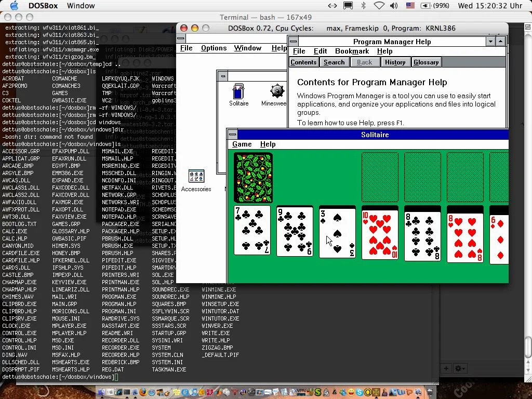Click CALC.EXE in the Terminal listing

click(x=15, y=231)
